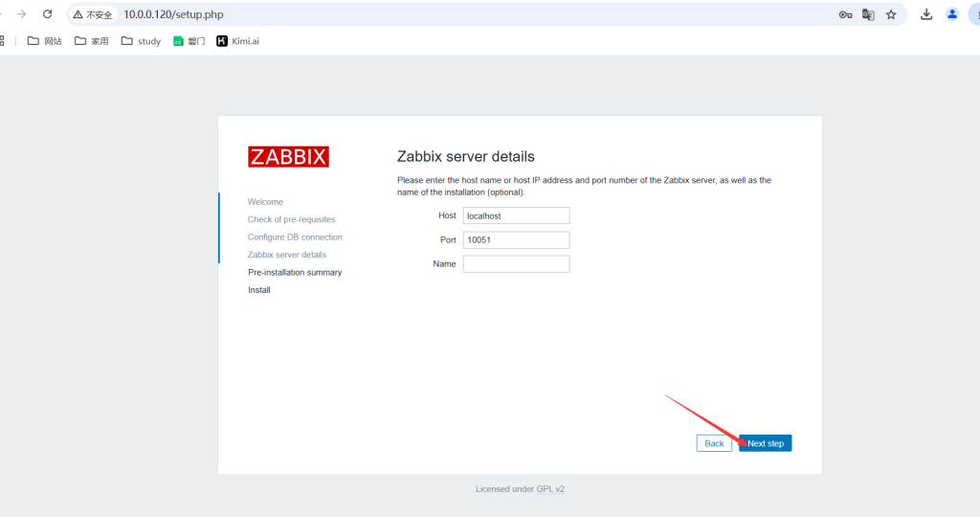Expand the 网站 bookmarks folder
The width and height of the screenshot is (980, 517).
point(45,41)
